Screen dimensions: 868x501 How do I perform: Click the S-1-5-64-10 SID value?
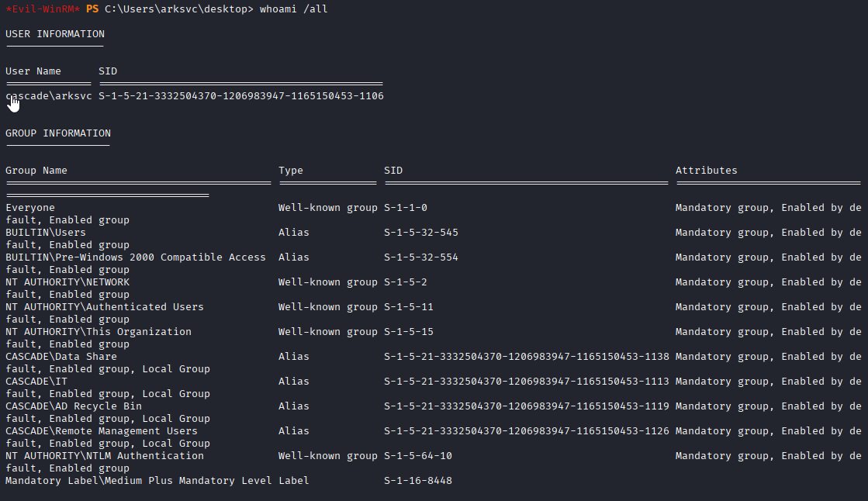point(418,455)
